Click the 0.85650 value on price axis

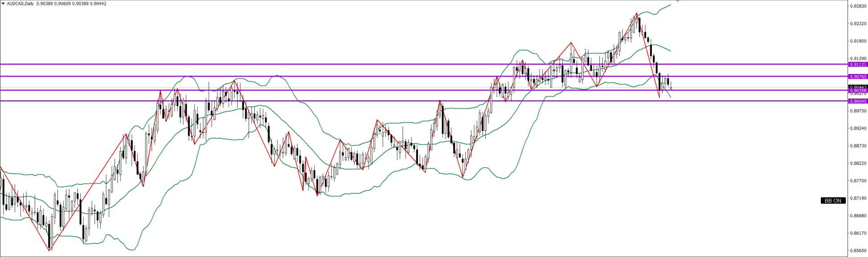(x=858, y=251)
